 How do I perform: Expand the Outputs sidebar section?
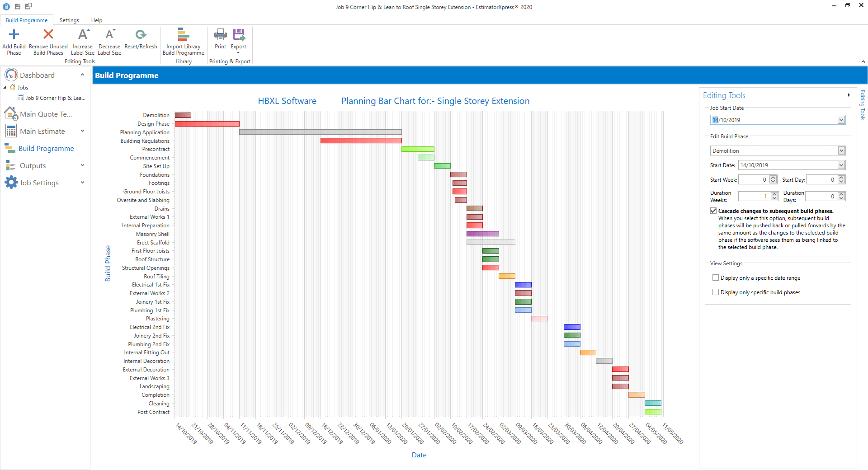[x=83, y=165]
